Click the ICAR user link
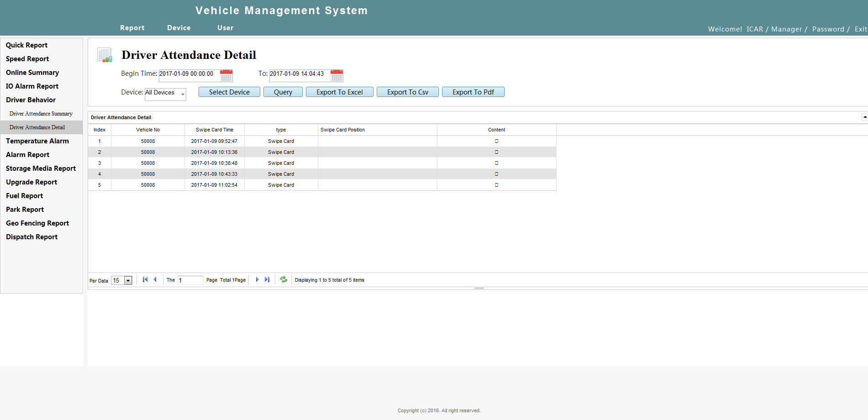Image resolution: width=868 pixels, height=420 pixels. coord(755,29)
